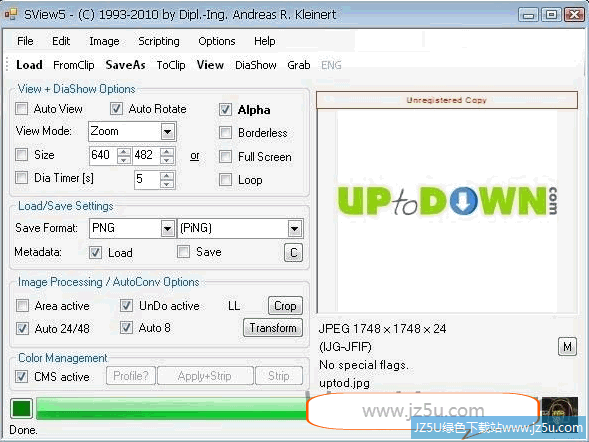Toggle the CMS active checkbox

coord(21,376)
